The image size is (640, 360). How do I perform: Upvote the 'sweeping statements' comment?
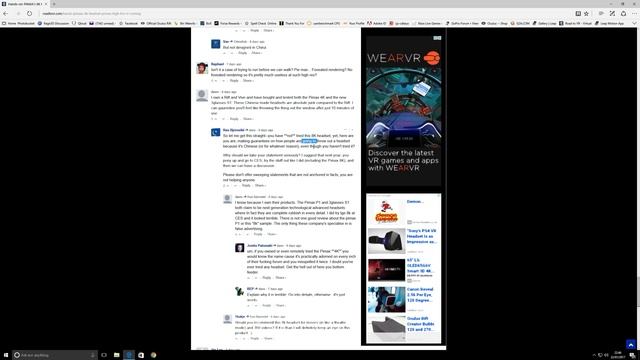pyautogui.click(x=228, y=185)
